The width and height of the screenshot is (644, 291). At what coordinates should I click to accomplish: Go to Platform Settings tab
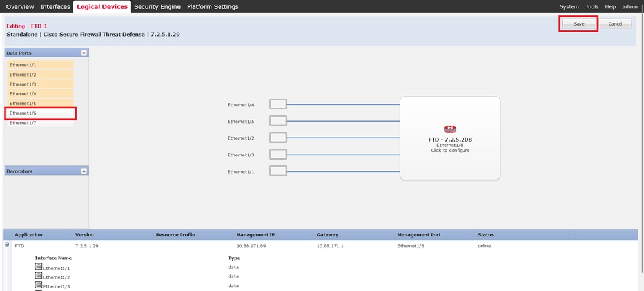(x=212, y=6)
